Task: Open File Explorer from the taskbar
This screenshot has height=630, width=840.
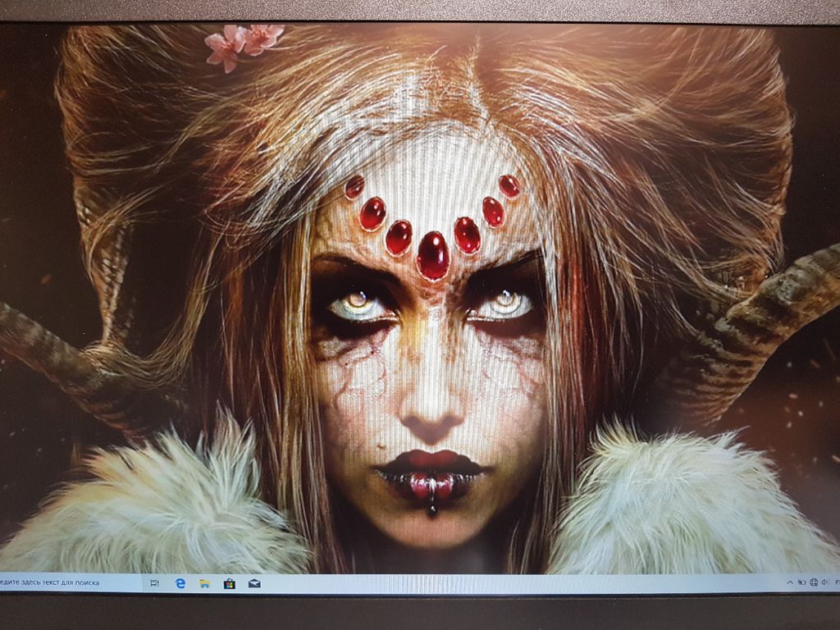Action: coord(204,583)
